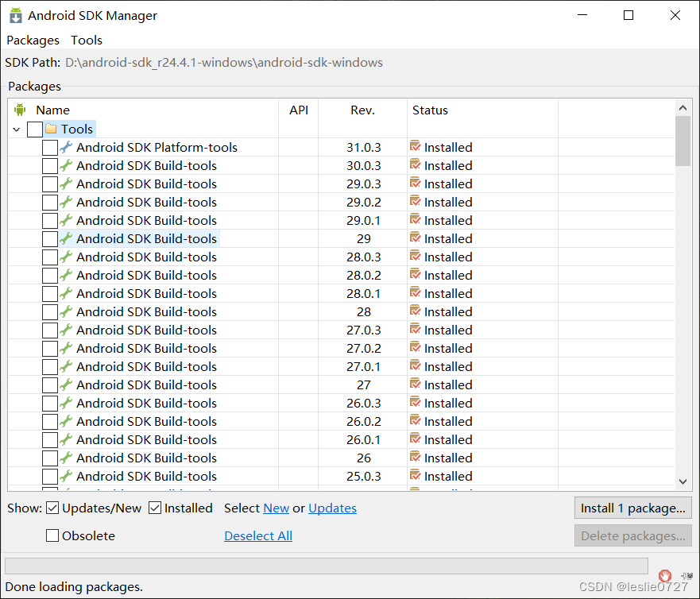Open the Packages menu
Screen dimensions: 700x599
coord(33,41)
